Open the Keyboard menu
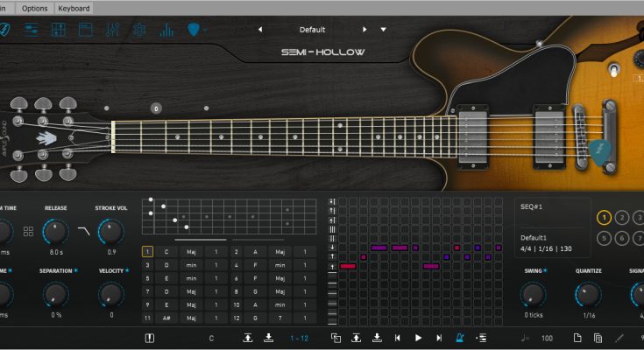Viewport: 644px width, 350px height. coord(73,8)
